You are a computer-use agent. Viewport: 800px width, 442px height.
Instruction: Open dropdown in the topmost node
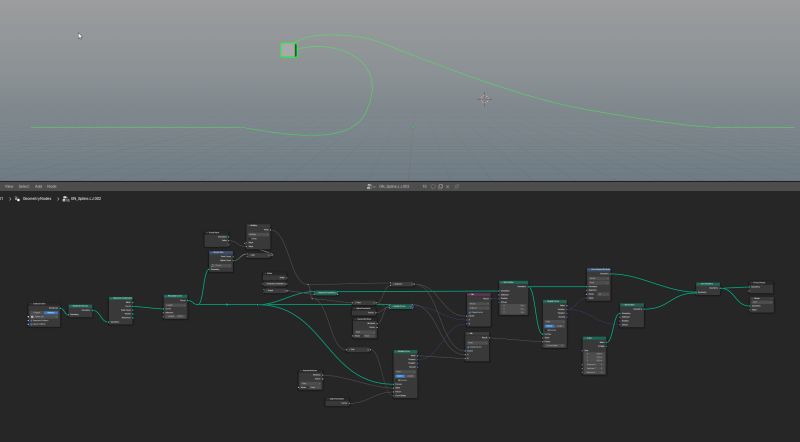[259, 234]
